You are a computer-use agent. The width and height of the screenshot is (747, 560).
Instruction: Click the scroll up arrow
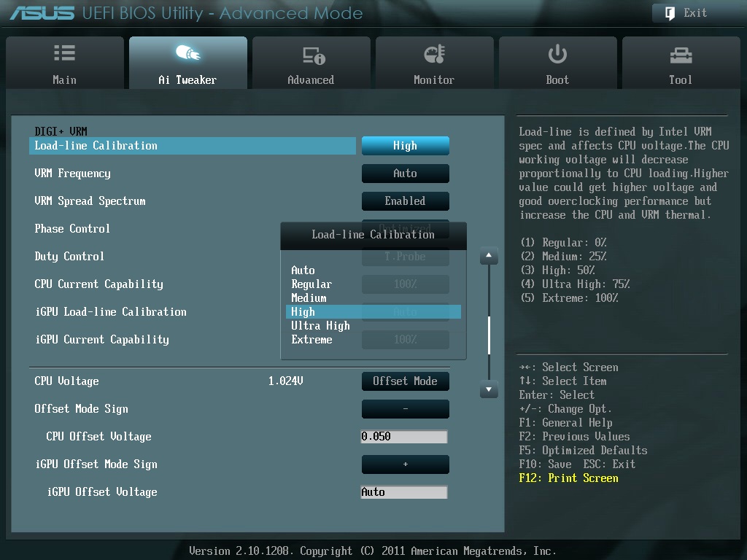pyautogui.click(x=489, y=256)
